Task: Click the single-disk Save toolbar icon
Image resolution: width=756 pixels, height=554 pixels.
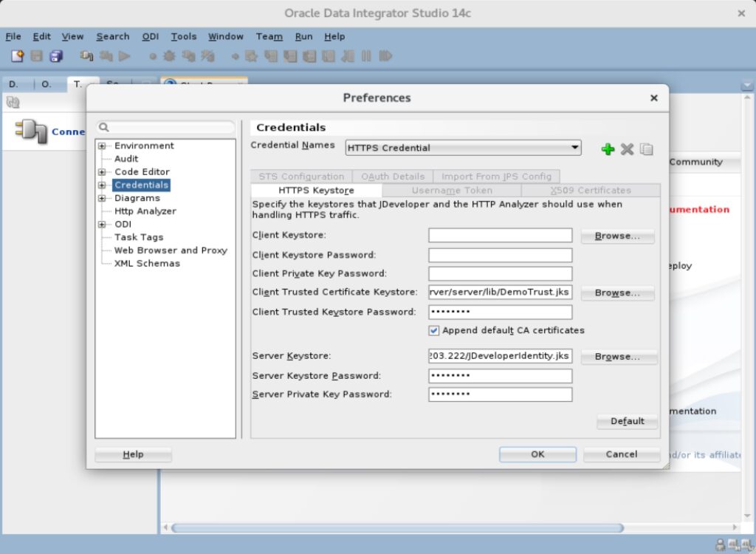Action: pos(37,56)
